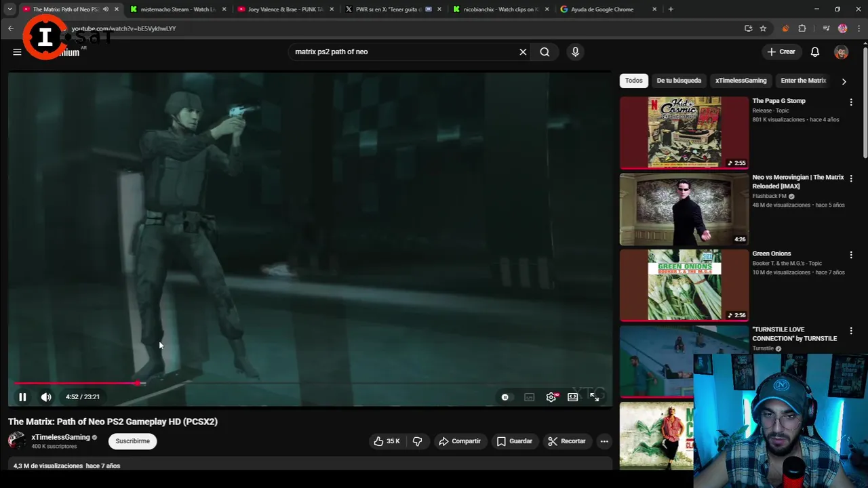Open the Chrome profile avatar
Image resolution: width=868 pixels, height=488 pixels.
click(842, 28)
